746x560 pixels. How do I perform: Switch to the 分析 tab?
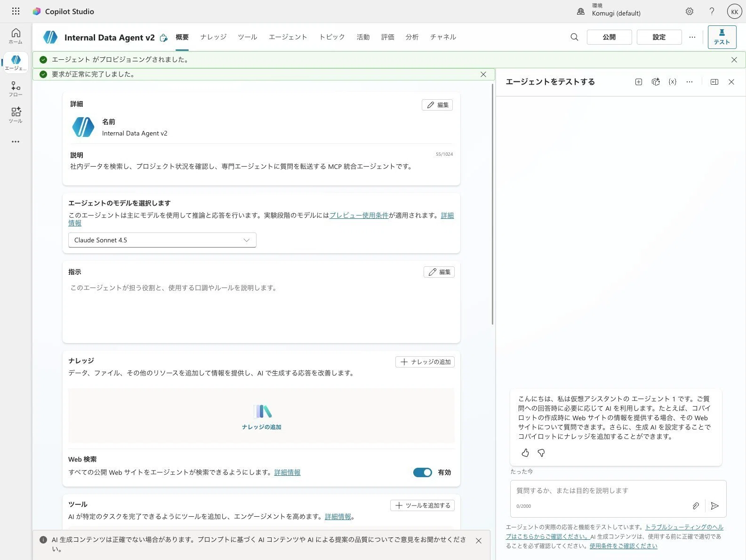[x=412, y=37]
